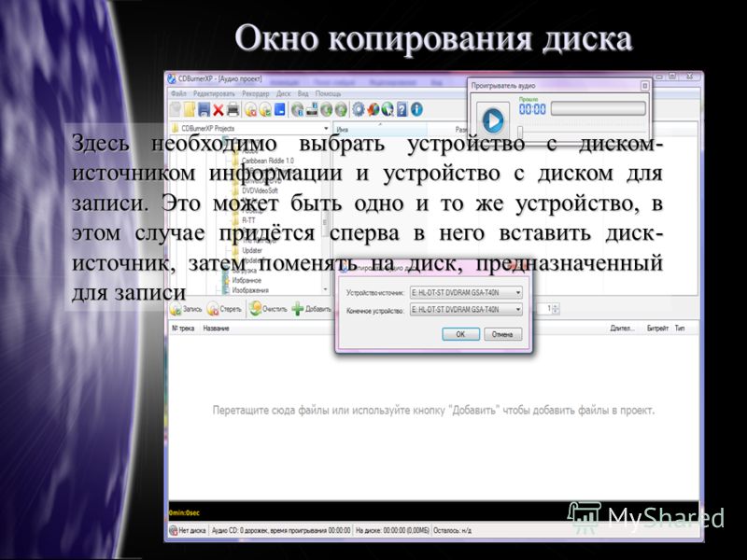The height and width of the screenshot is (560, 747).
Task: Open the Устройство-источник device dropdown
Action: [x=466, y=292]
